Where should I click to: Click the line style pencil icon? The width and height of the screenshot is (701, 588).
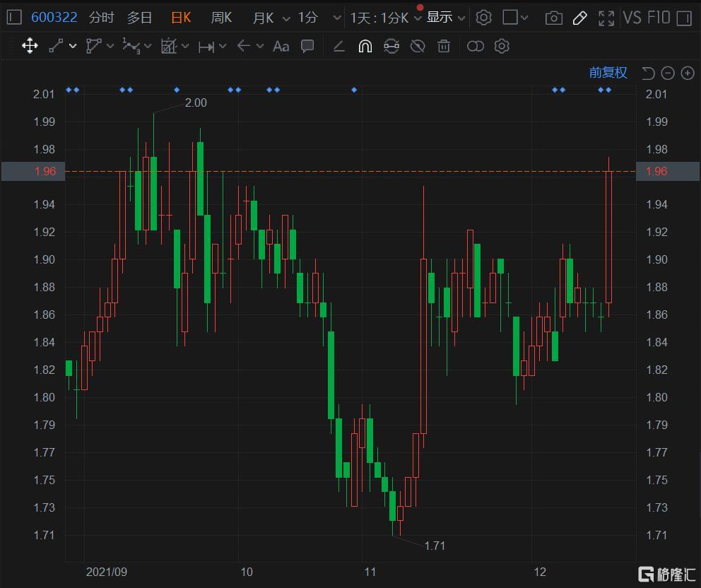click(x=339, y=46)
